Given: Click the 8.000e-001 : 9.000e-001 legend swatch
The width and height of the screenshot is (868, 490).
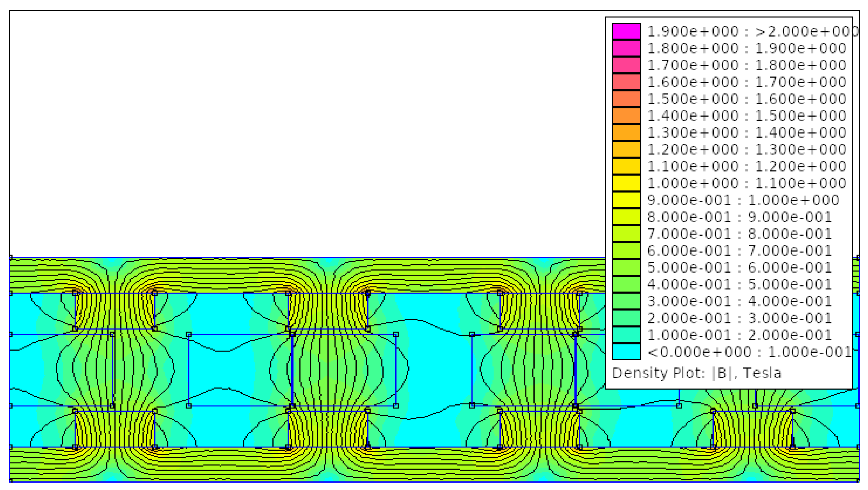Looking at the screenshot, I should point(626,217).
